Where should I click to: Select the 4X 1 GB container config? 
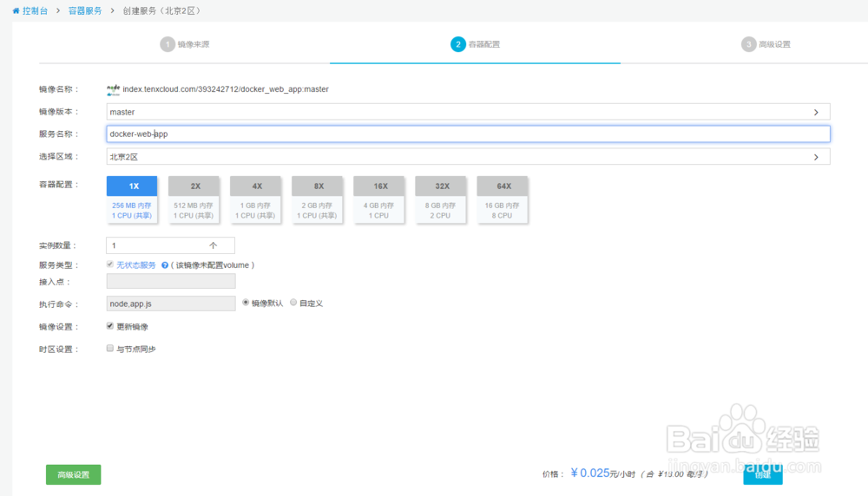click(x=255, y=199)
